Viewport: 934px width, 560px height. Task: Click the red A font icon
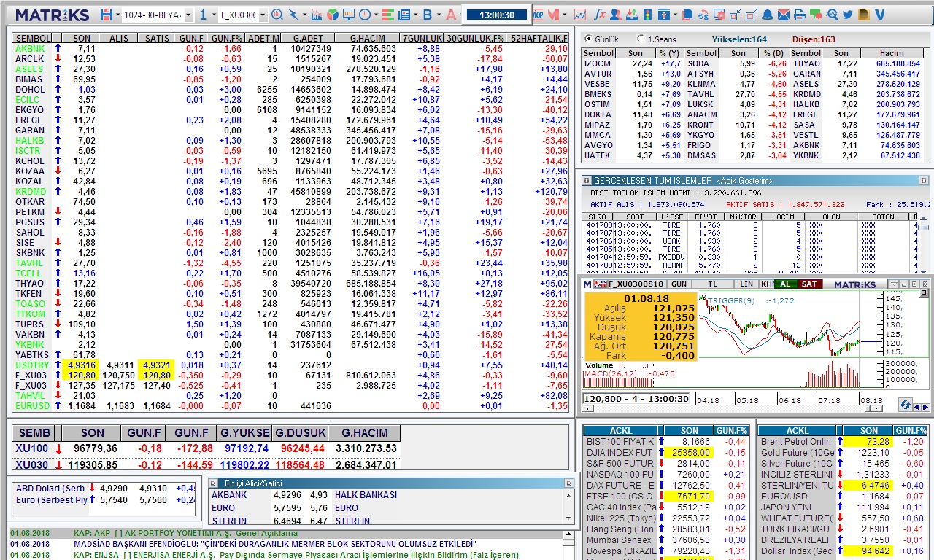coord(451,15)
